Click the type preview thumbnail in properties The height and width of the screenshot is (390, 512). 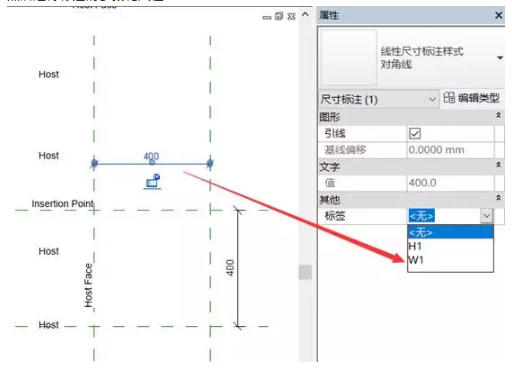coord(349,58)
